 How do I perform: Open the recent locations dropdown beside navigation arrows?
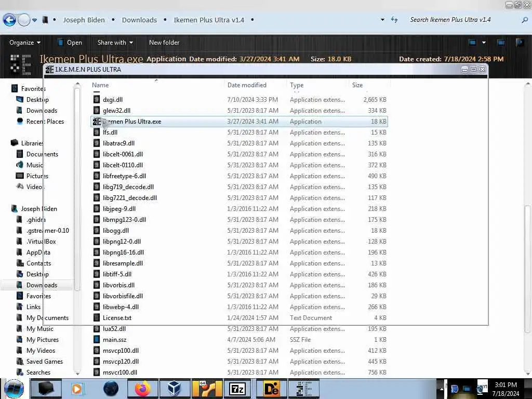click(35, 20)
